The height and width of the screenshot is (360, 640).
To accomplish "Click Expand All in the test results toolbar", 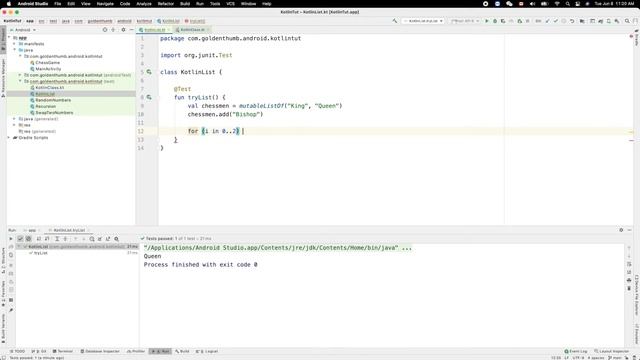I will (57, 239).
